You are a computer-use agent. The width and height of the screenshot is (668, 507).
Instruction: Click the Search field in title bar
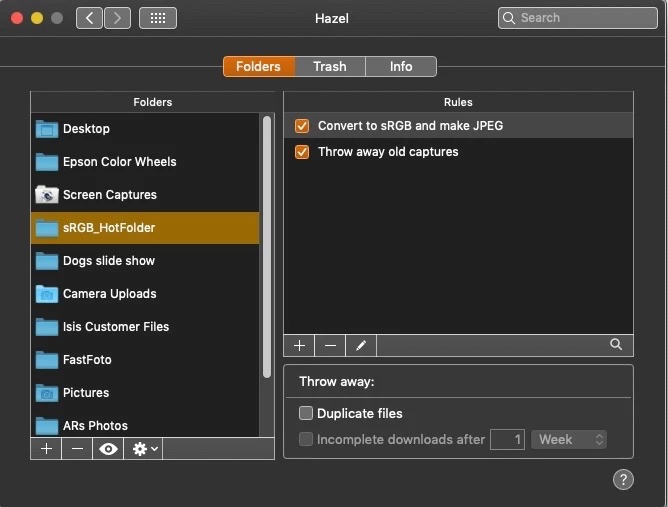577,18
